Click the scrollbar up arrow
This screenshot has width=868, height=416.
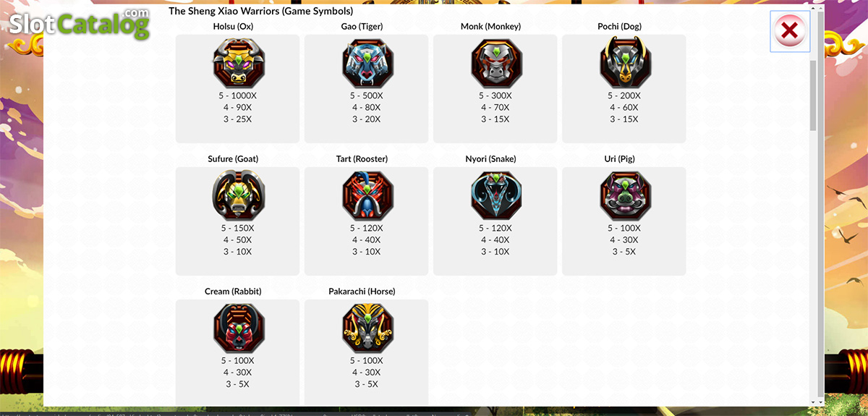coord(814,10)
